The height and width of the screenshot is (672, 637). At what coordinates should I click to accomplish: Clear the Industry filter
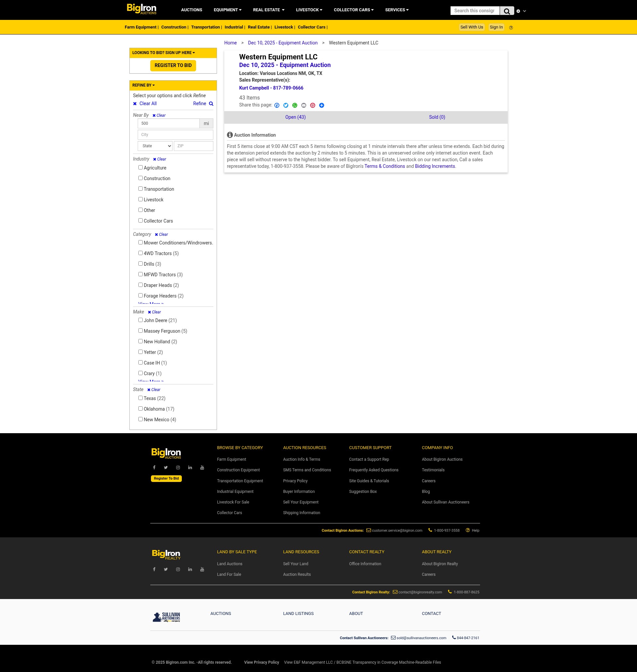click(160, 159)
